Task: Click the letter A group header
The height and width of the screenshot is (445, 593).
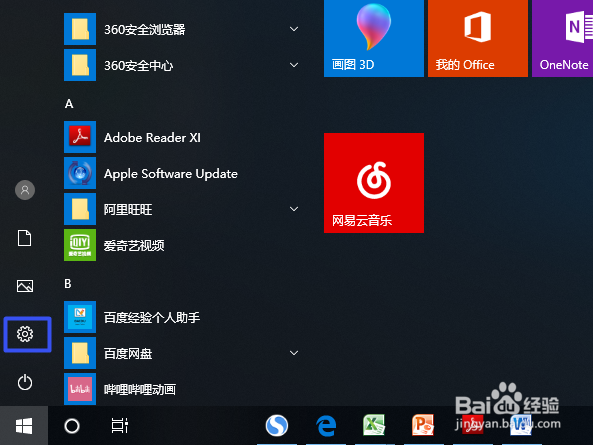Action: tap(69, 104)
